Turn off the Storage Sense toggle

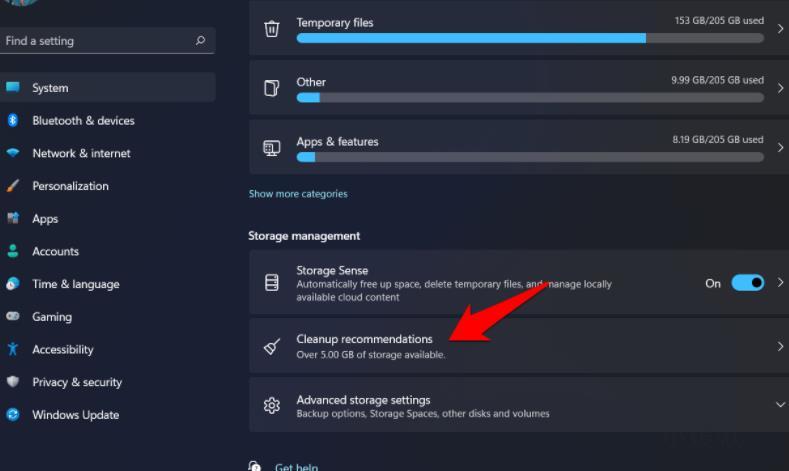pos(747,283)
